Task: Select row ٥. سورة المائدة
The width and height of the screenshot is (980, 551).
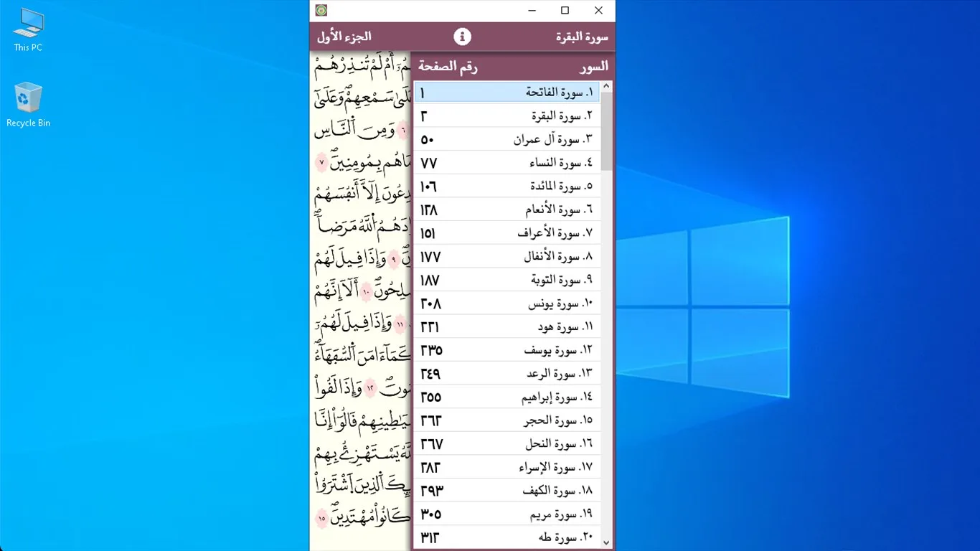Action: pyautogui.click(x=507, y=186)
